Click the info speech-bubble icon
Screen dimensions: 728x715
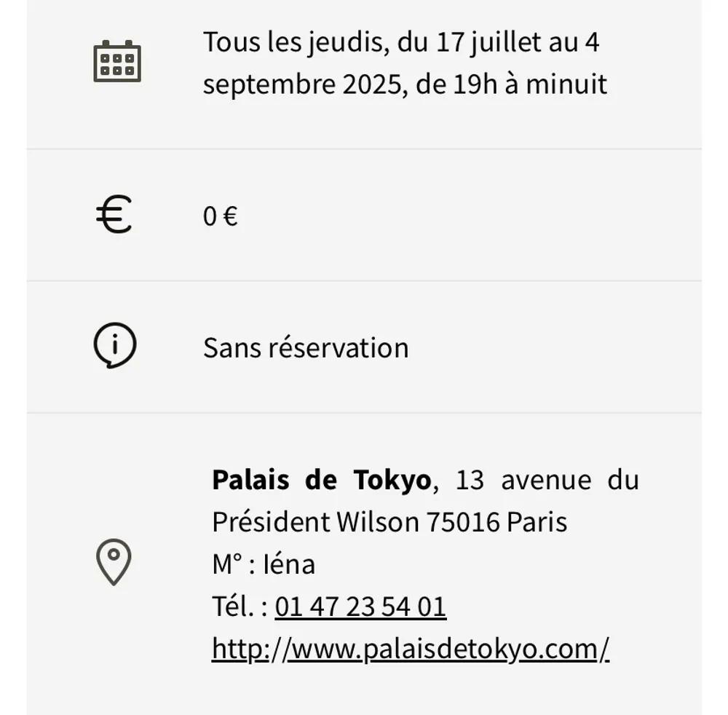tap(115, 345)
